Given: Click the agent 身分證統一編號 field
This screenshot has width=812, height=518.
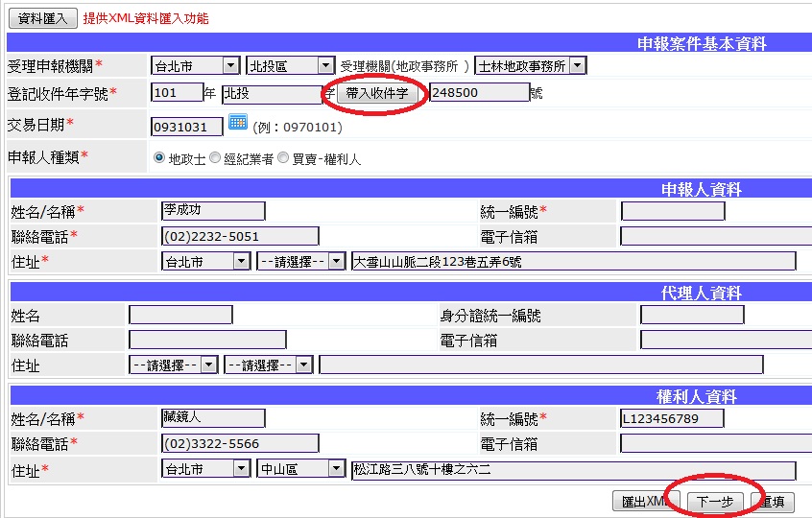Looking at the screenshot, I should 691,315.
